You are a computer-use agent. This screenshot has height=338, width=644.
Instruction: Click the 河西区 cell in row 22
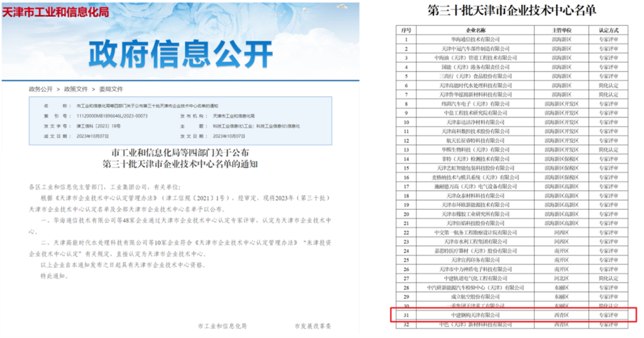point(562,232)
